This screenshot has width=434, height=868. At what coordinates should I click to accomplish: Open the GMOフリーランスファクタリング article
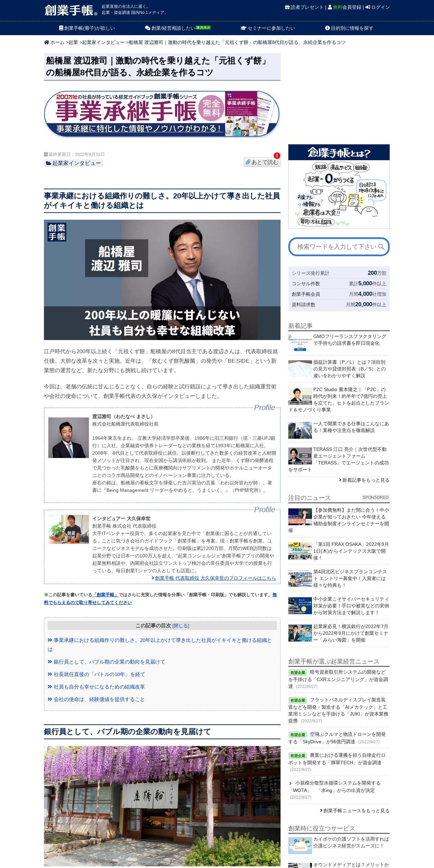350,340
